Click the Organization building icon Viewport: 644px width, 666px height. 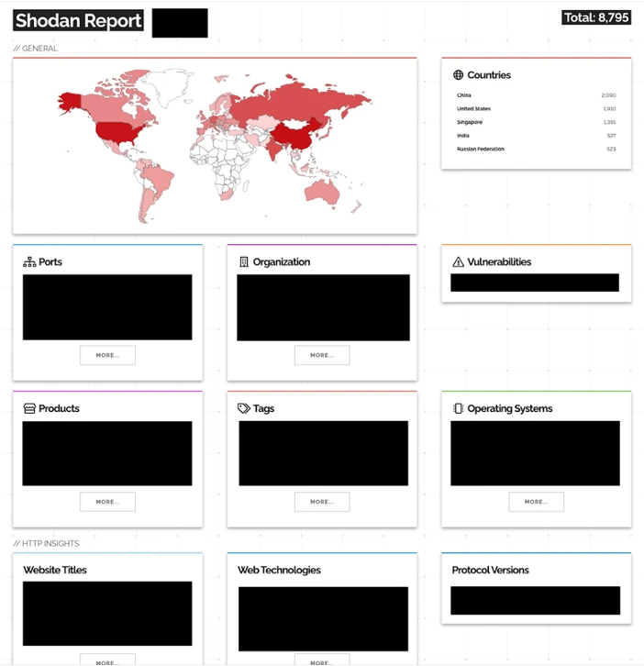244,261
